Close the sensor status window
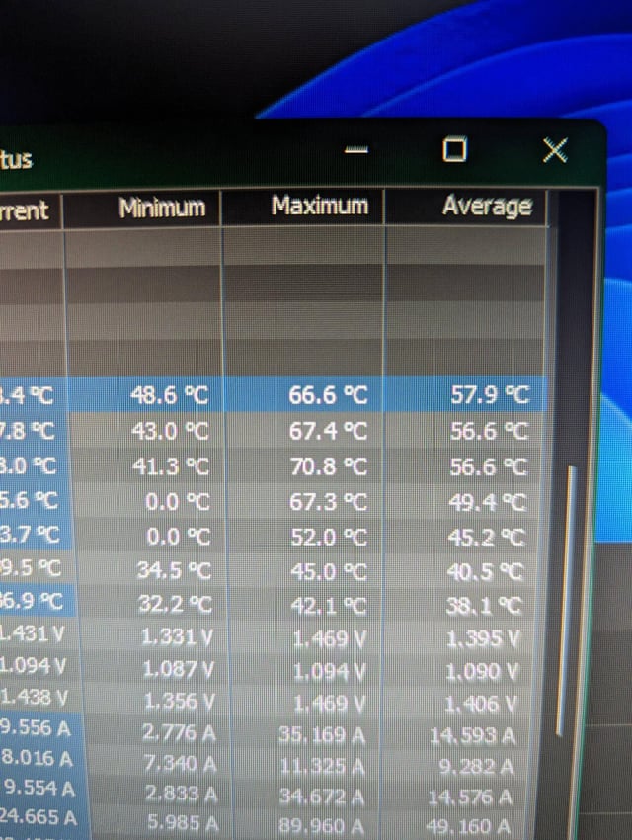The height and width of the screenshot is (840, 632). click(555, 150)
